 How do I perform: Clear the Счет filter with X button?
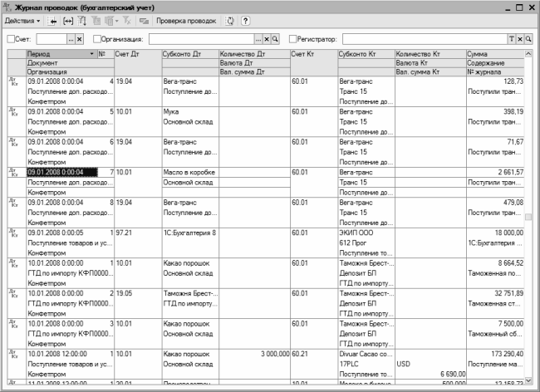point(80,39)
